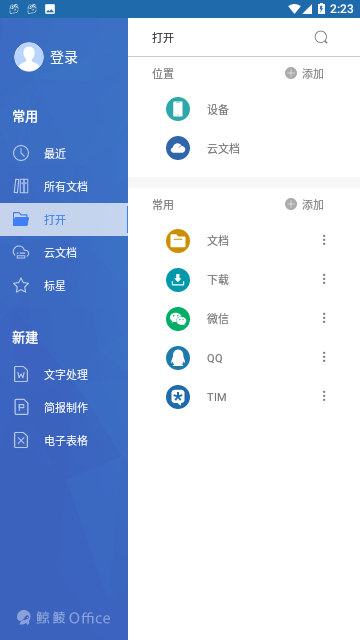Open the 下载 folder row

(244, 280)
